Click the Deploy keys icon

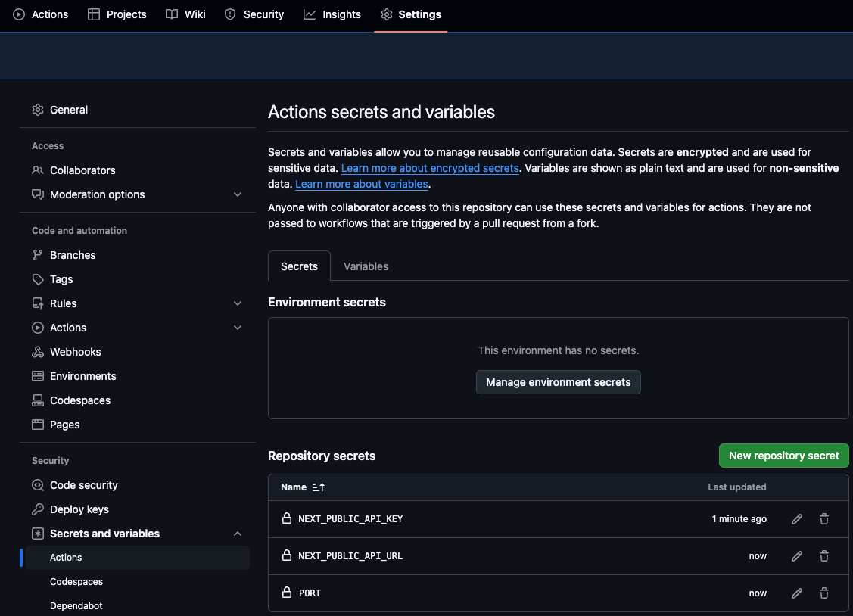(x=37, y=509)
